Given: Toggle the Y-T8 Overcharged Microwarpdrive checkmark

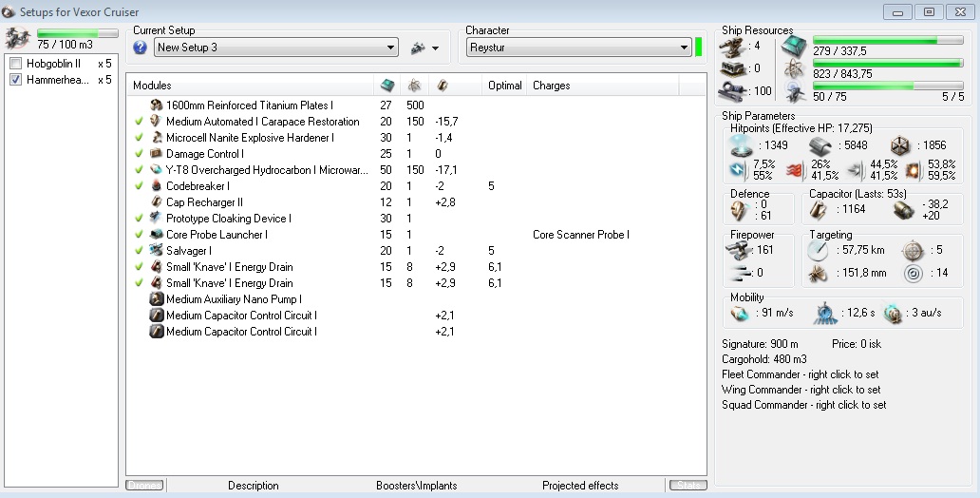Looking at the screenshot, I should tap(139, 169).
